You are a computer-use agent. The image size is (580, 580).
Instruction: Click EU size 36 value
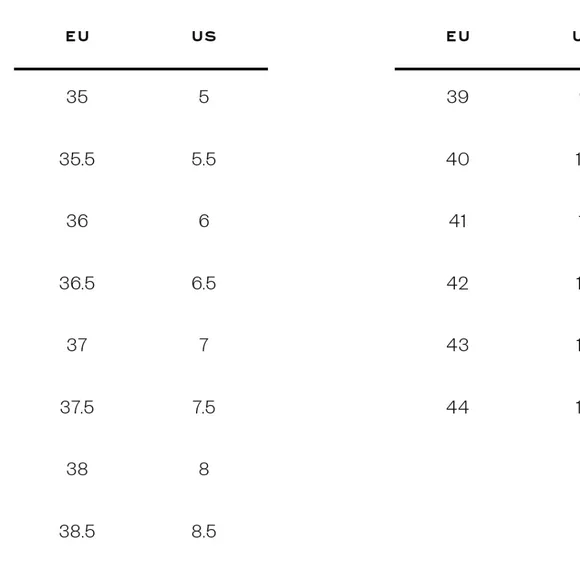click(x=77, y=221)
